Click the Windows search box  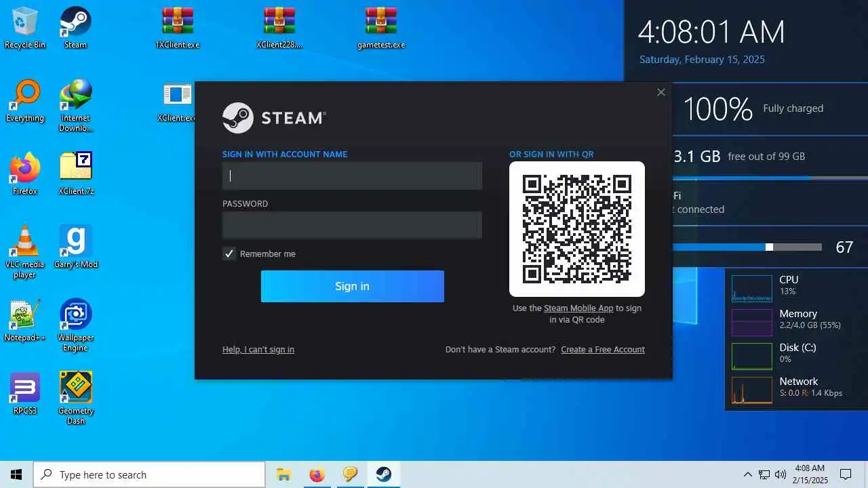(x=149, y=474)
